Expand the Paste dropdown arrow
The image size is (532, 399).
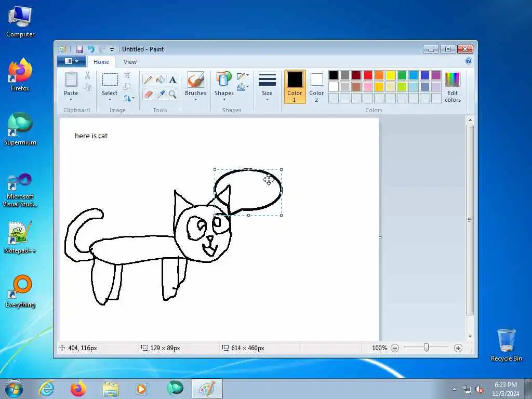[71, 100]
